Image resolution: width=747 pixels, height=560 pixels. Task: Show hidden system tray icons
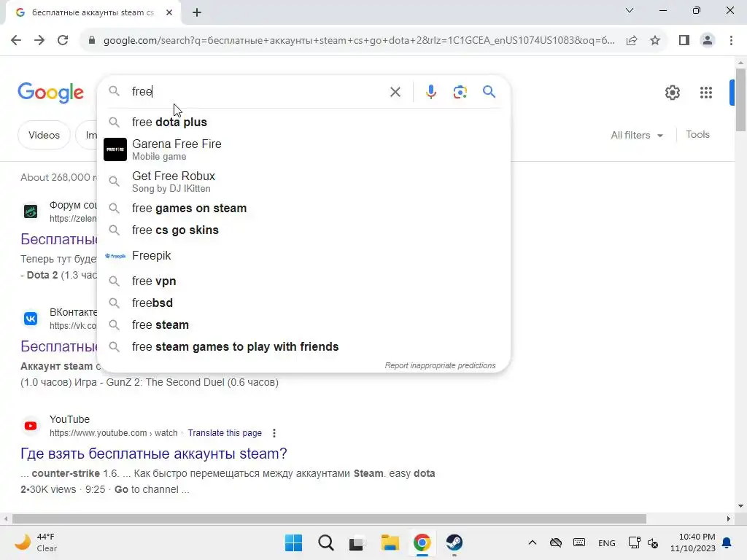point(533,542)
